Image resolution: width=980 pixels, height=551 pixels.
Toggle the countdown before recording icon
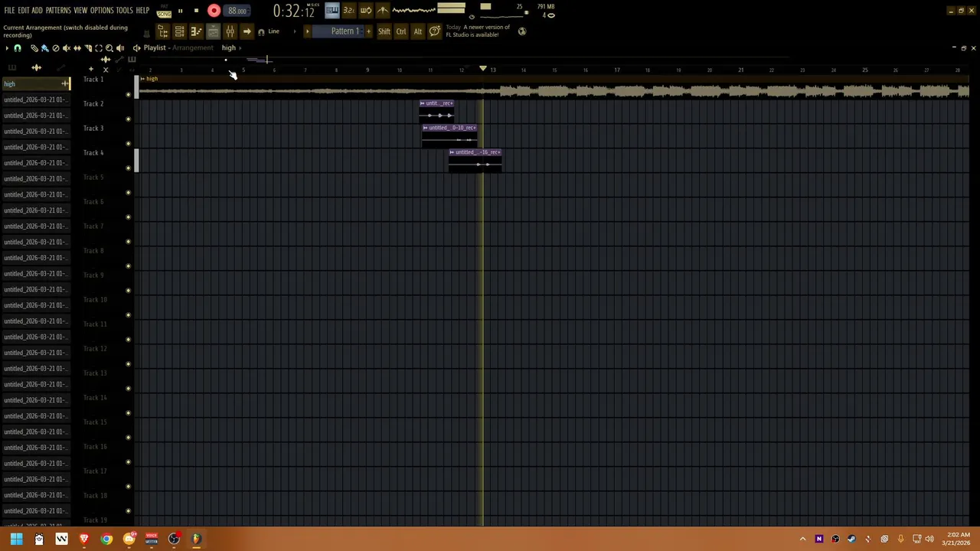(348, 11)
